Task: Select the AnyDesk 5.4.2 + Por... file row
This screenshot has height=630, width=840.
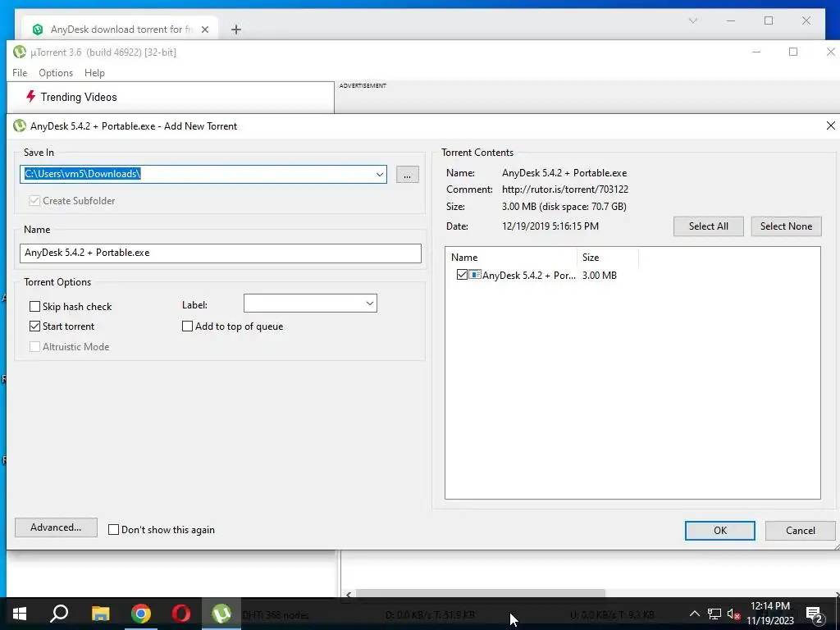Action: pos(529,276)
